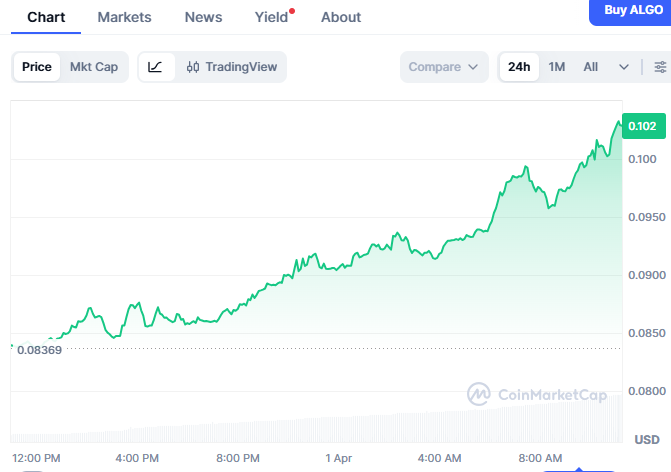
Task: Expand more time range options chevron
Action: coord(624,67)
